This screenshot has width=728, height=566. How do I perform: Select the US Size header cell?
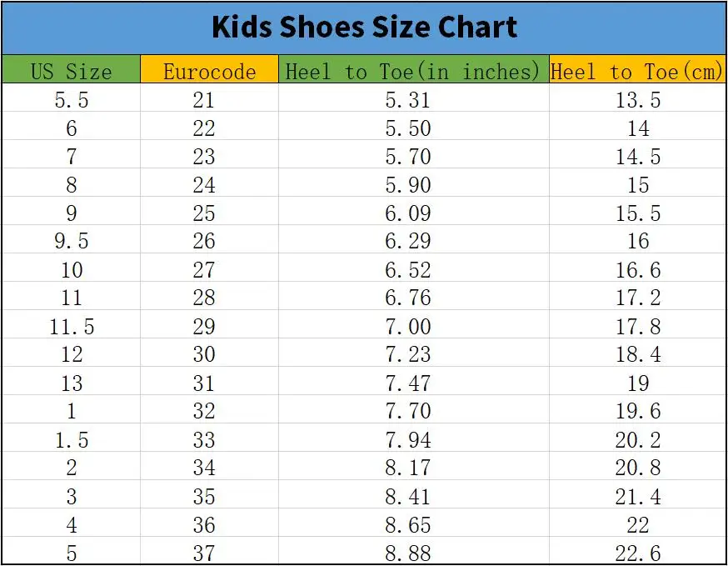click(71, 71)
